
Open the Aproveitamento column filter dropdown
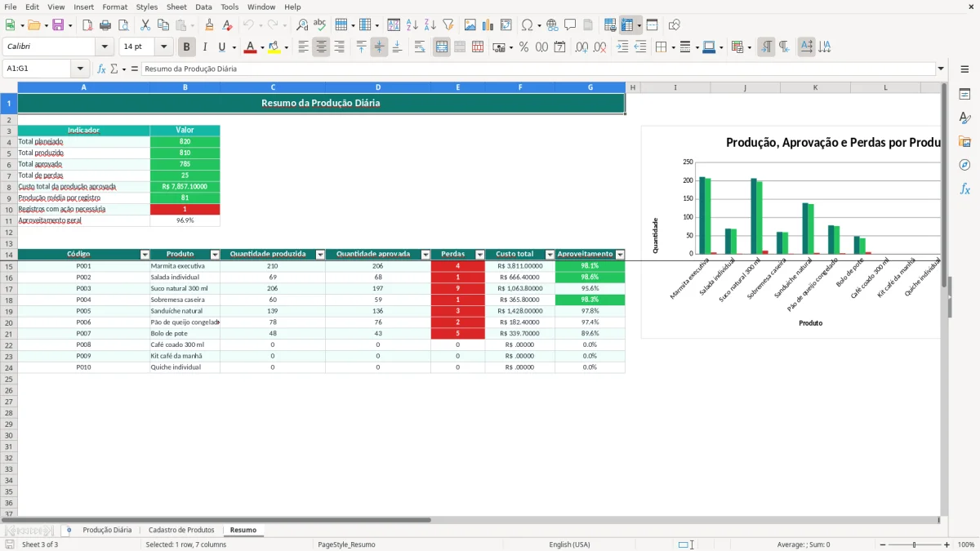pos(620,255)
